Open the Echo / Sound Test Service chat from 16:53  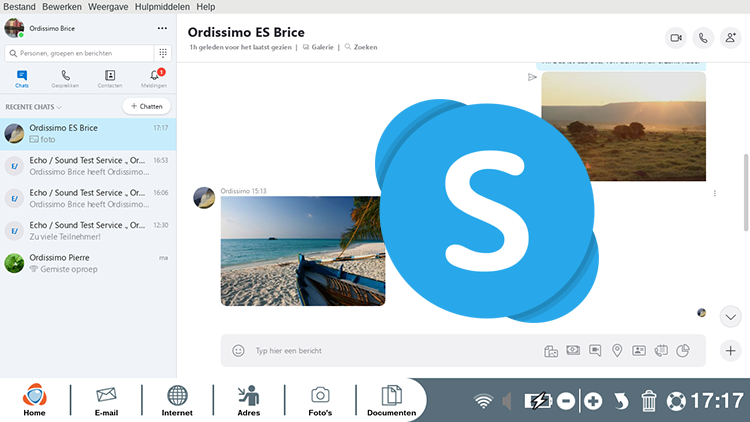point(88,166)
